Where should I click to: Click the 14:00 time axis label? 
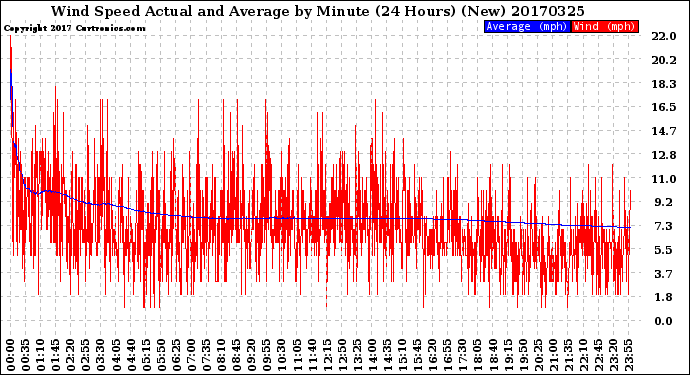pyautogui.click(x=372, y=355)
